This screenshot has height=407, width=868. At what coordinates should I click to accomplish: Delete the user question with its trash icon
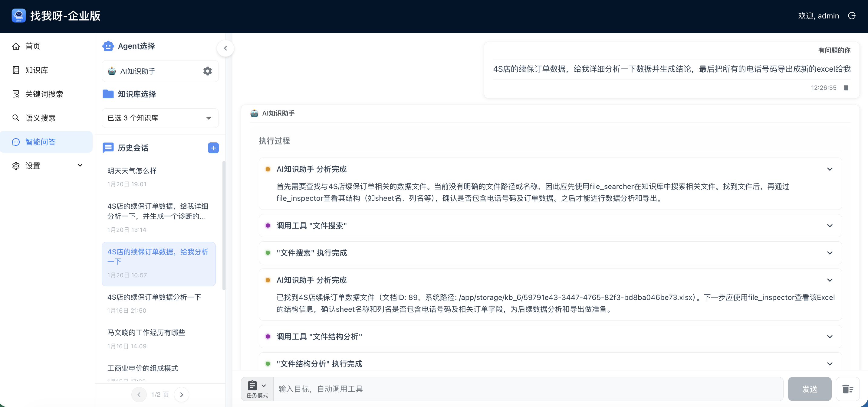pyautogui.click(x=847, y=87)
